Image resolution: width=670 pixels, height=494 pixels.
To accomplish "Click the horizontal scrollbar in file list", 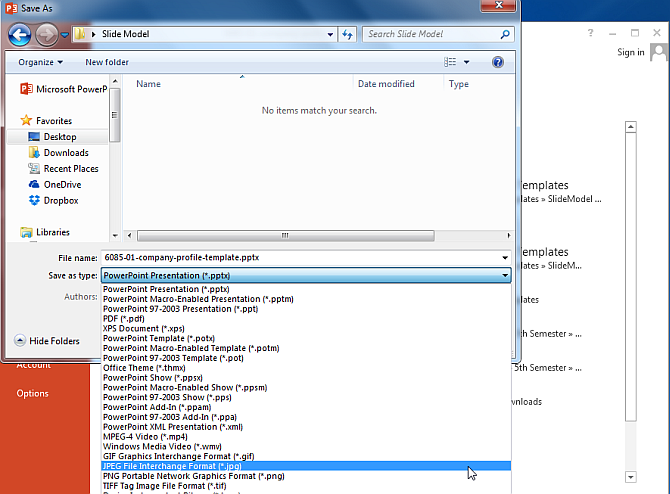I will pyautogui.click(x=285, y=235).
